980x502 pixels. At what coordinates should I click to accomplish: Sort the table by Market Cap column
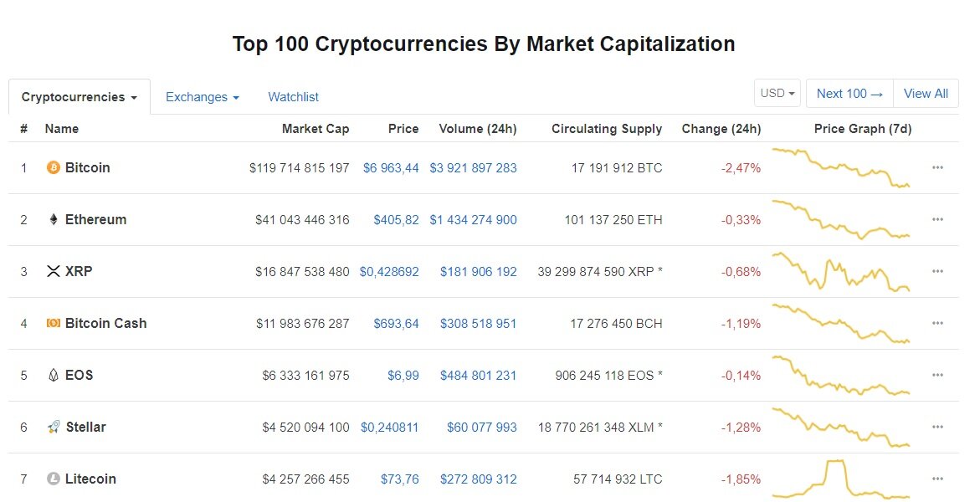[x=316, y=129]
